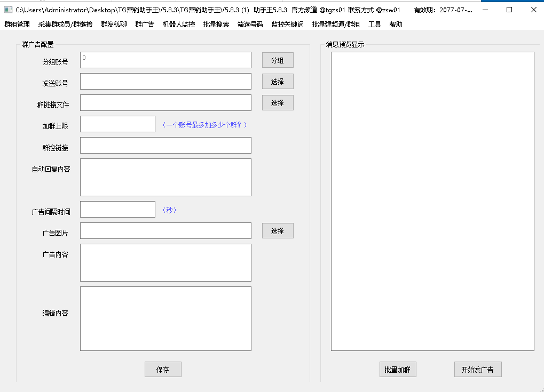Image resolution: width=544 pixels, height=392 pixels.
Task: Click inside the 群控链接 text box
Action: tap(165, 146)
